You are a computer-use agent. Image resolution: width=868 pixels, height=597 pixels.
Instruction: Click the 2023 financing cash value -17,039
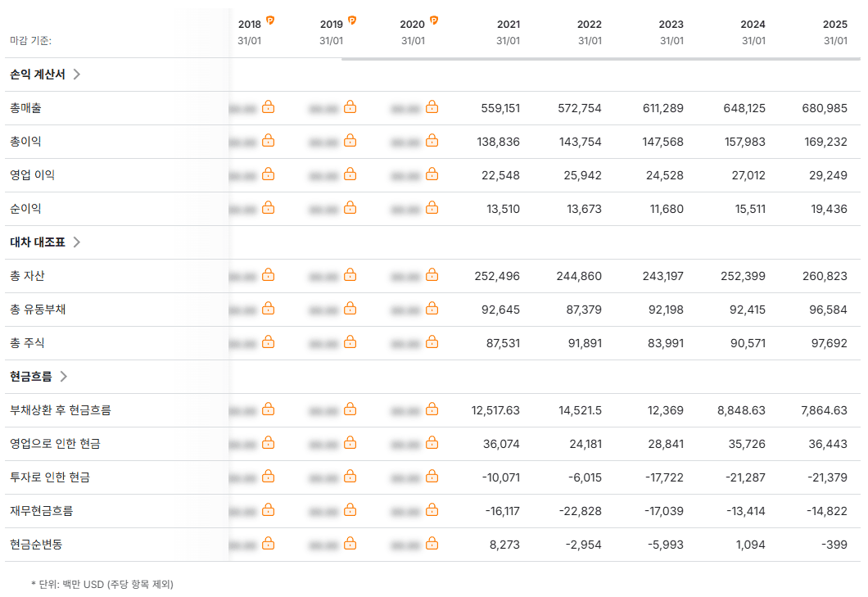[664, 511]
